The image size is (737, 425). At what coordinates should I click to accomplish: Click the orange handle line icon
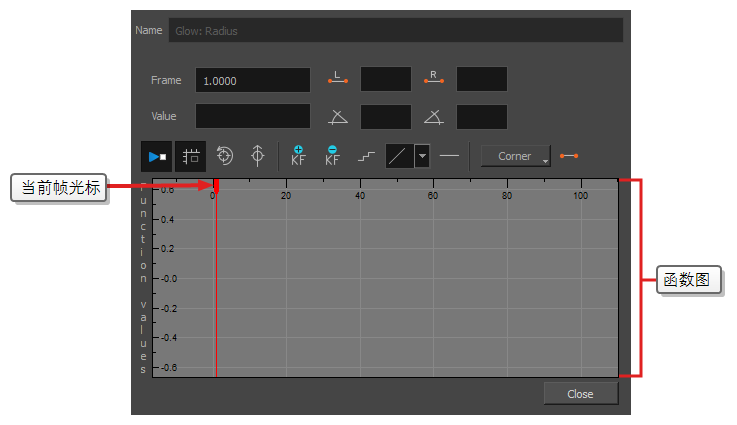[x=569, y=156]
